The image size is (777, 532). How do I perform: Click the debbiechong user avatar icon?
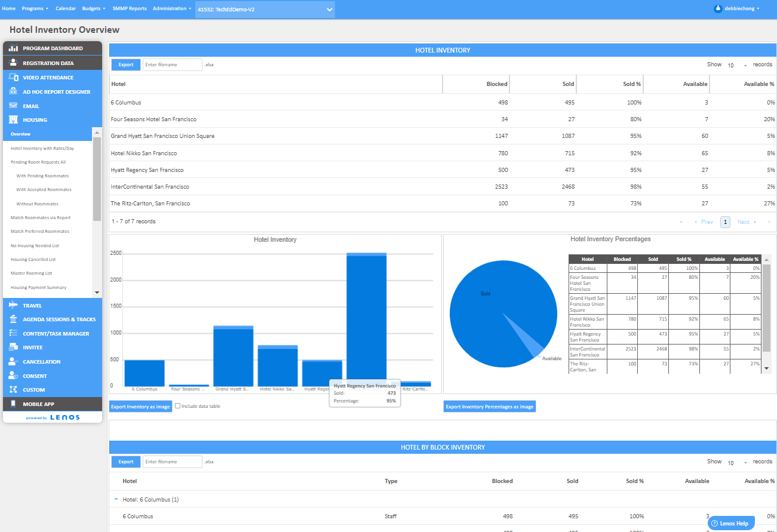tap(718, 9)
